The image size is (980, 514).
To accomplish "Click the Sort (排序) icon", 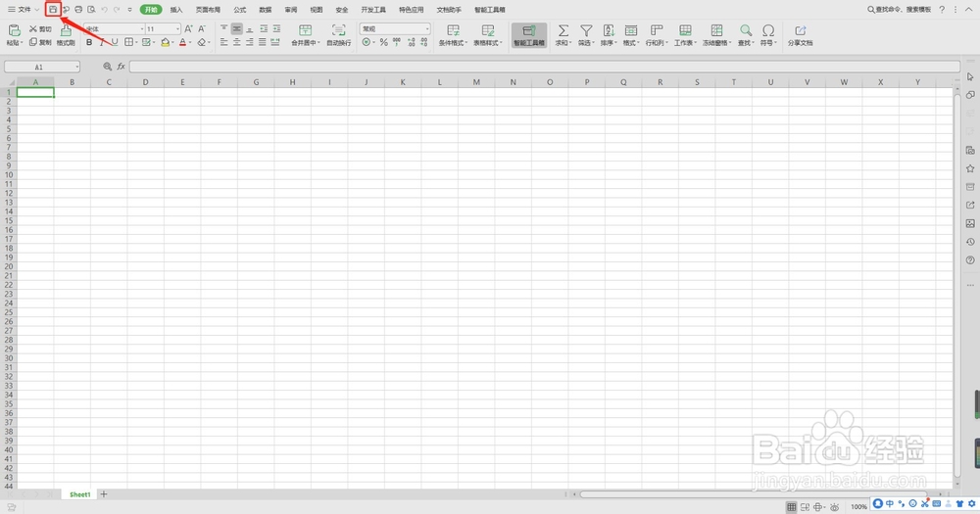I will click(609, 30).
